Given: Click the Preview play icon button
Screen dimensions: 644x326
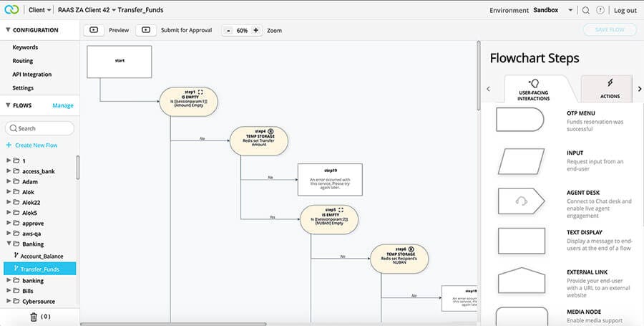Looking at the screenshot, I should point(94,30).
